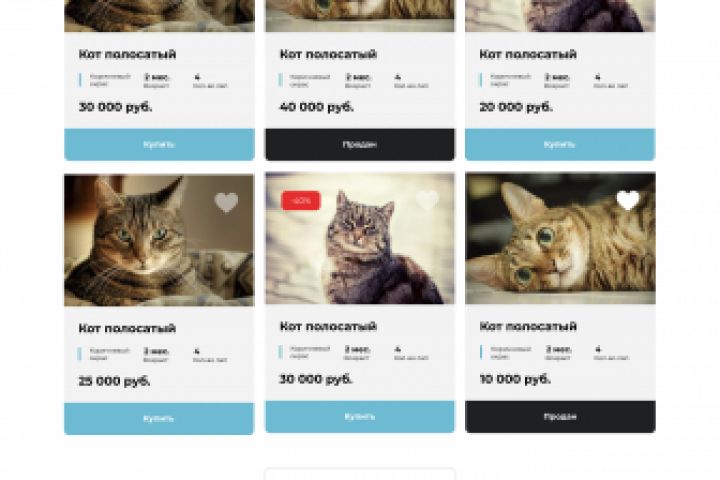This screenshot has height=480, width=720.
Task: Open photo of the lying 10 000 руб. cat
Action: tap(560, 238)
